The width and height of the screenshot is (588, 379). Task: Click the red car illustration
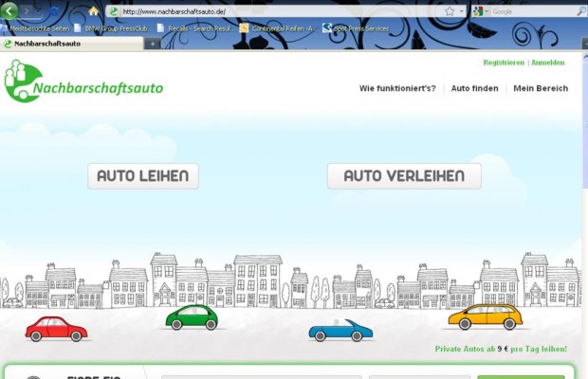coord(56,329)
